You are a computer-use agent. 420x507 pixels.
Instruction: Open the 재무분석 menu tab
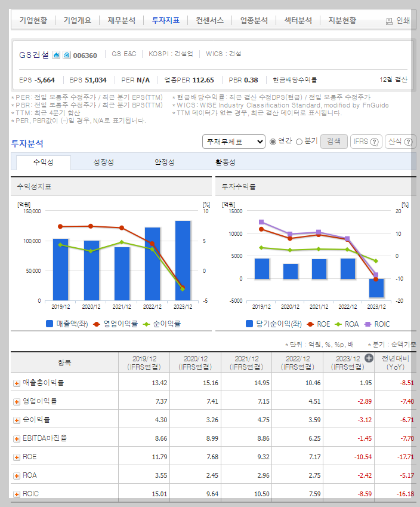click(x=122, y=20)
